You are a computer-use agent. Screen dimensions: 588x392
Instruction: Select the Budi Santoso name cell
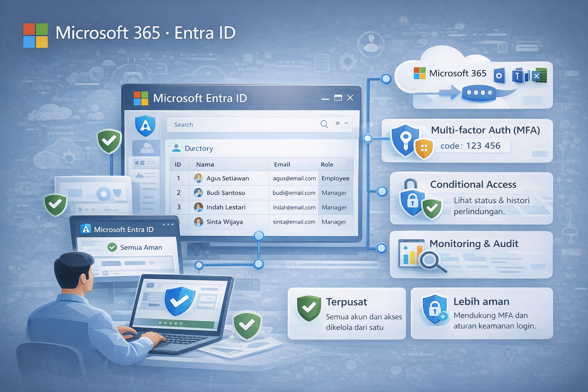226,193
